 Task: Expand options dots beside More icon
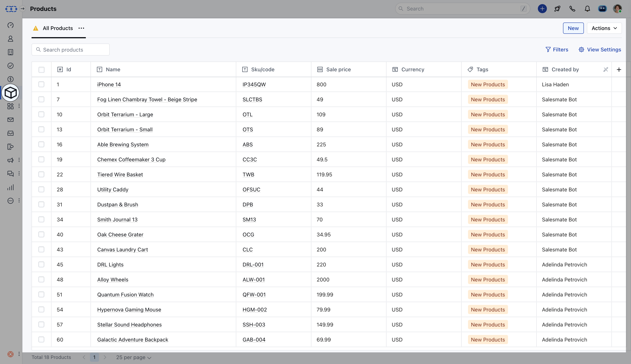[x=19, y=201]
